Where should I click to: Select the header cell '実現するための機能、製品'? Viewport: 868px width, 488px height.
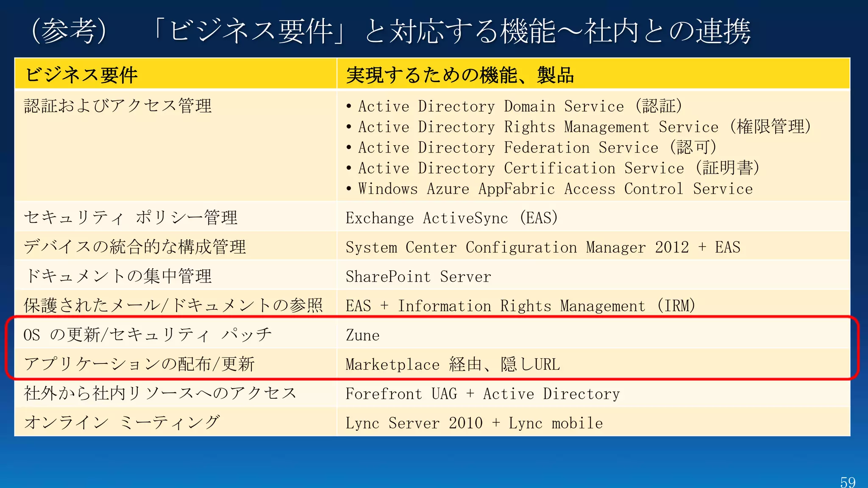(x=594, y=74)
